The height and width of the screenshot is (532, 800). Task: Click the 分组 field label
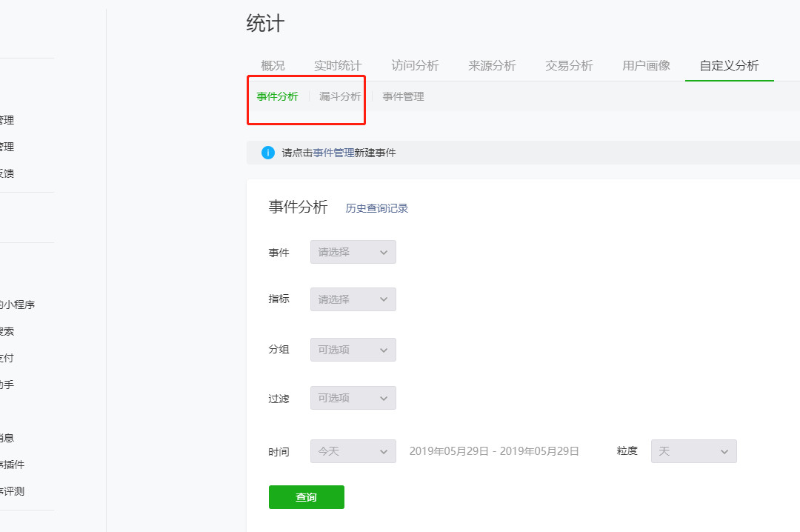279,350
